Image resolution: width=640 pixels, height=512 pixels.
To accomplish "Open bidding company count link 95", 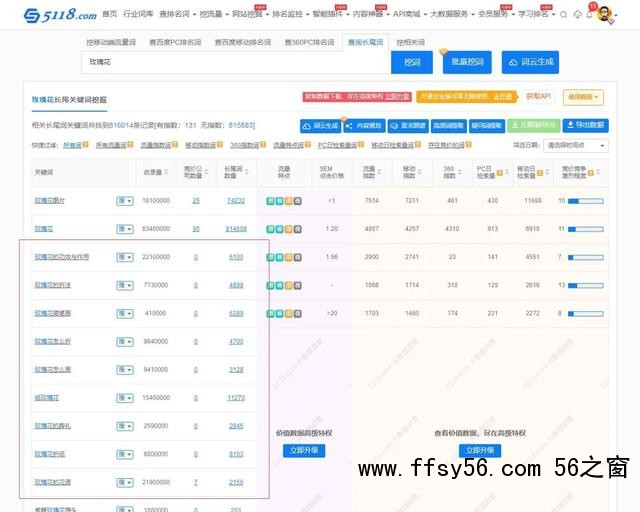I will 196,229.
